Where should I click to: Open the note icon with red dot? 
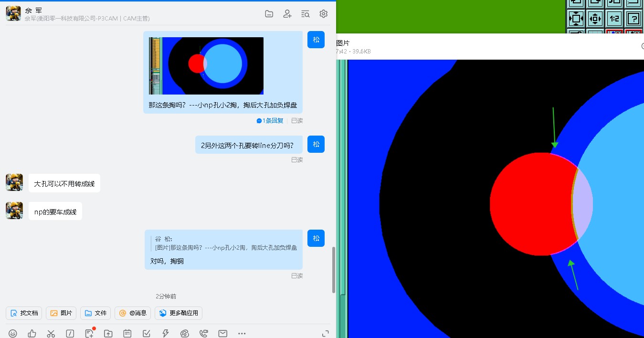click(90, 333)
